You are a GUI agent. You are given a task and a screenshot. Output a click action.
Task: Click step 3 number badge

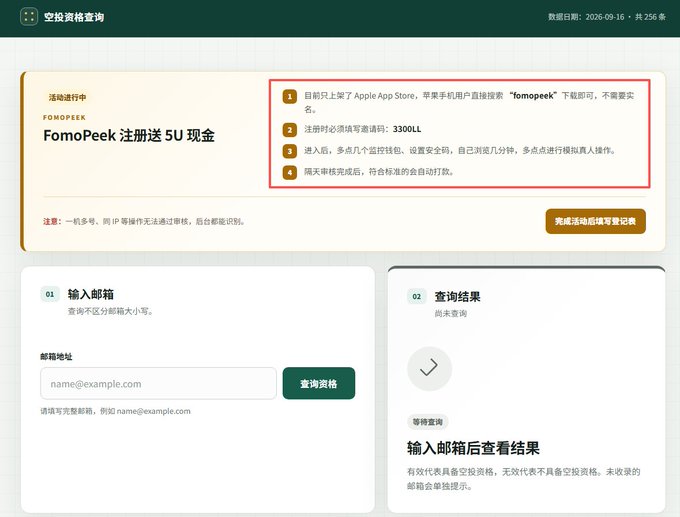(290, 151)
